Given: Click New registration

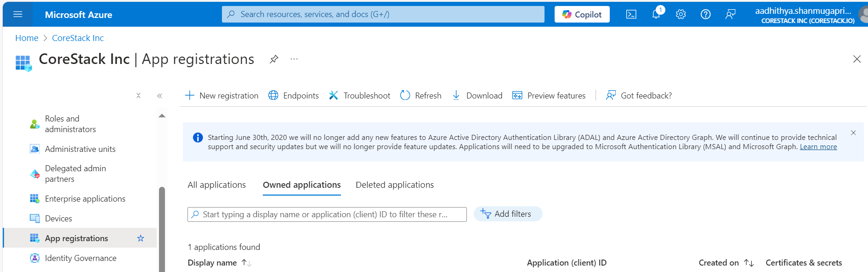Looking at the screenshot, I should click(x=221, y=96).
